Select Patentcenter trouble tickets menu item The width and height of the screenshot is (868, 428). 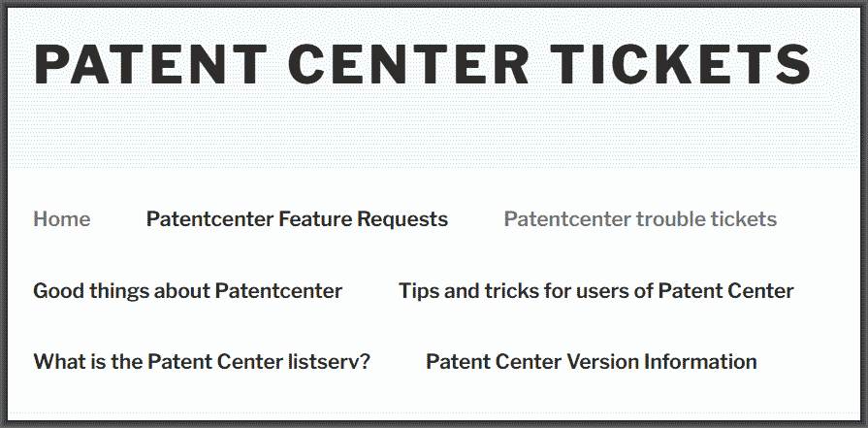coord(640,219)
